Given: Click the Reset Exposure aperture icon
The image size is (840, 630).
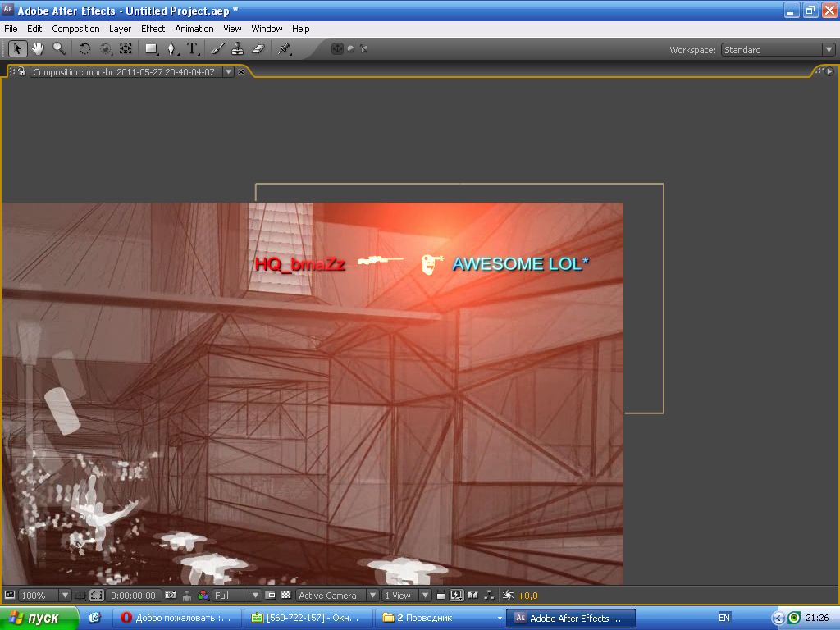Looking at the screenshot, I should 508,596.
